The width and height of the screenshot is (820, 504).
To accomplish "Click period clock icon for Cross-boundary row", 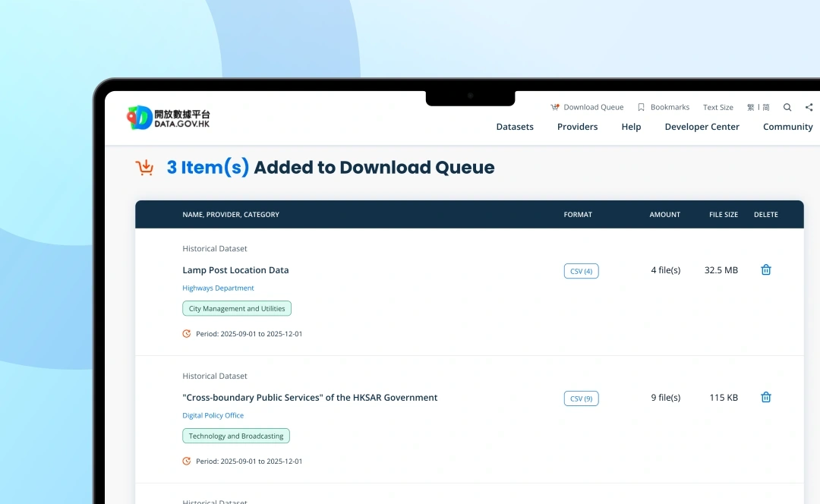I will 186,461.
